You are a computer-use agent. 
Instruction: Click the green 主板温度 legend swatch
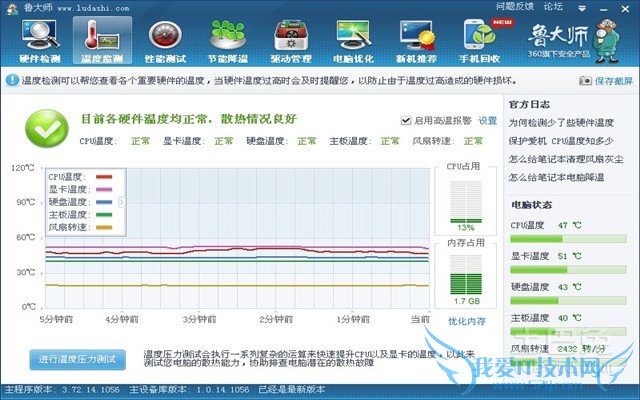click(x=104, y=215)
